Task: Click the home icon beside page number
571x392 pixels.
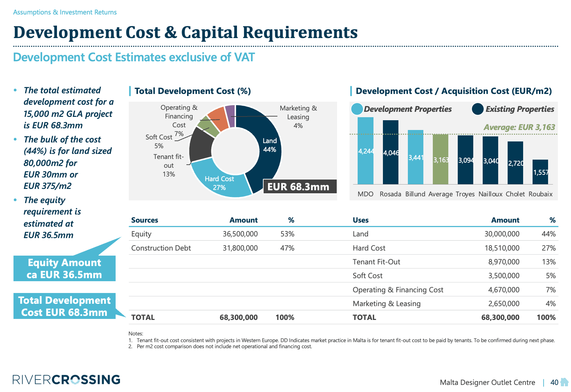Action: 564,382
